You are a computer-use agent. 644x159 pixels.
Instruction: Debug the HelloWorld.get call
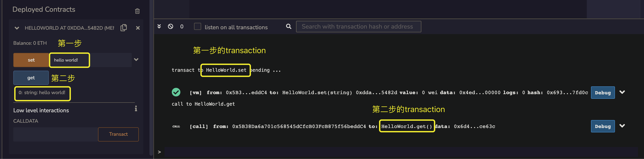(603, 126)
